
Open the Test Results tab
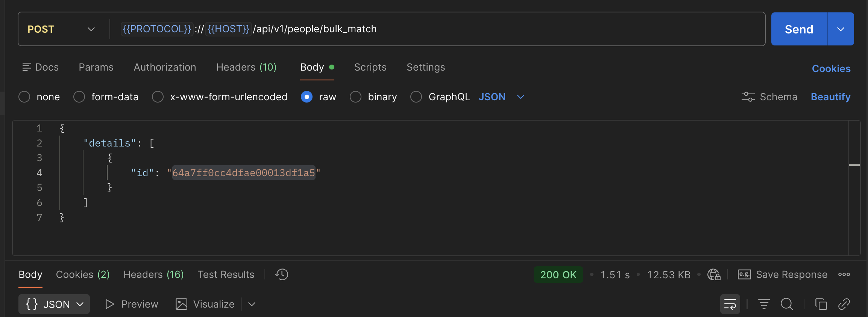click(x=226, y=275)
